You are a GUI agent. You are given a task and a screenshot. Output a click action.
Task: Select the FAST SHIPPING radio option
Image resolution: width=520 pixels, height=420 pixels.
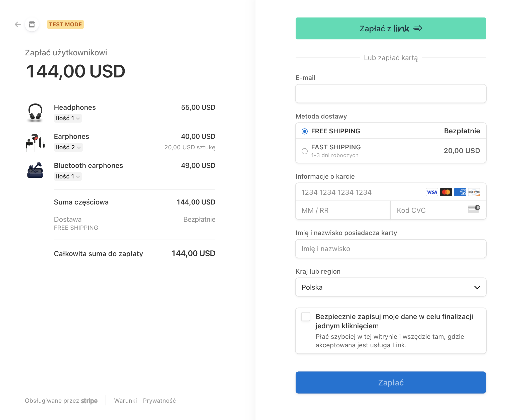click(x=305, y=151)
